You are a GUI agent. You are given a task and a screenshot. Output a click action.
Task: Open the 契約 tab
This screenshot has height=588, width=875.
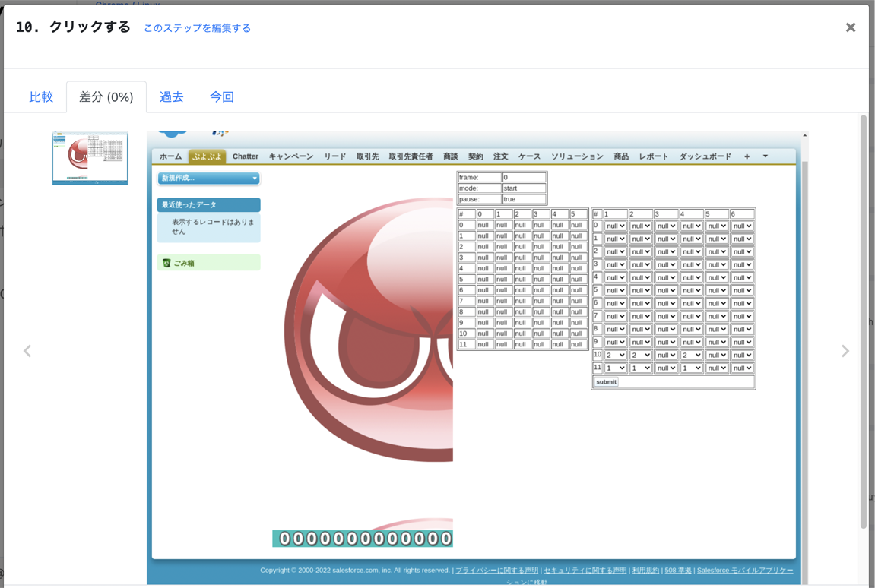[475, 156]
